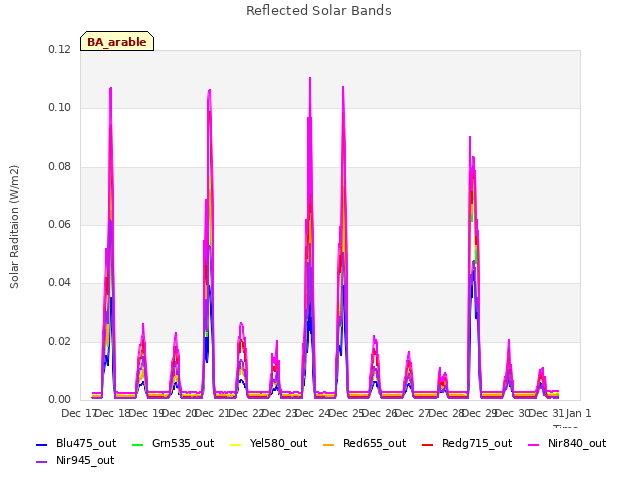640x480 pixels.
Task: Click the orange swatch beside Red655_out
Action: click(329, 444)
